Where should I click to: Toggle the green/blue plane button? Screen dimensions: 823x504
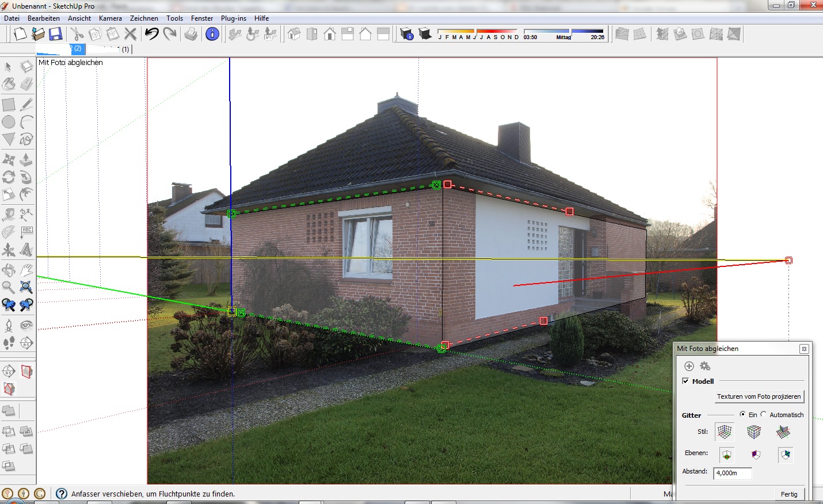tap(786, 455)
